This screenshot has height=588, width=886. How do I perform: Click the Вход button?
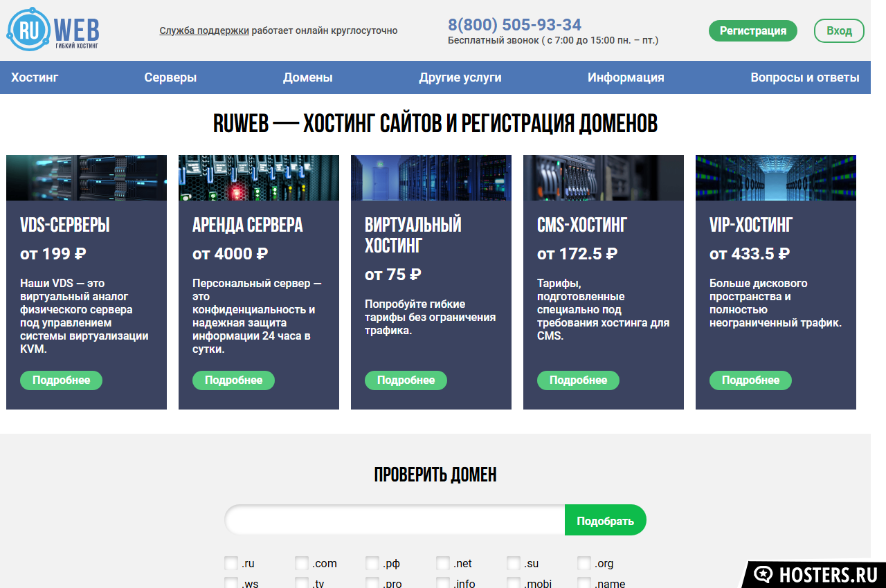coord(839,30)
